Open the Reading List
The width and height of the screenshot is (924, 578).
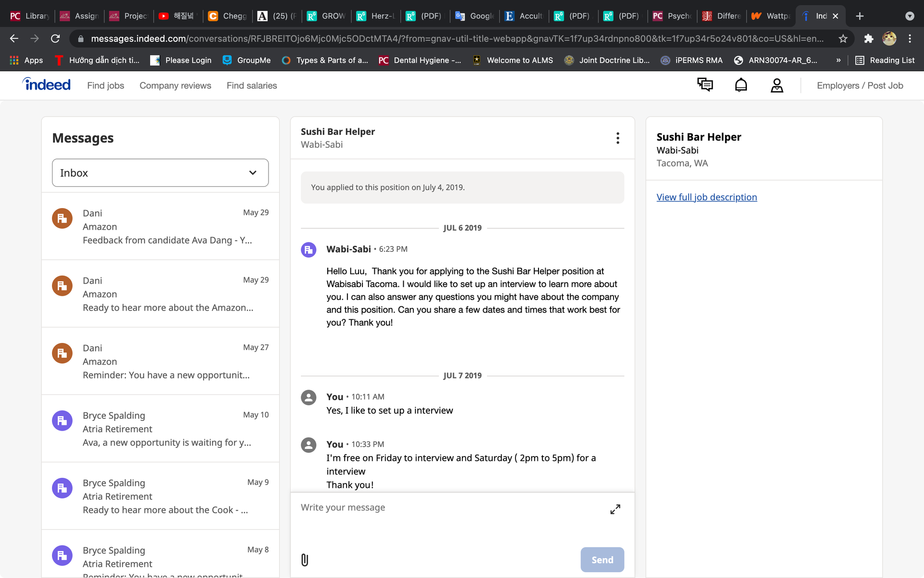click(885, 60)
